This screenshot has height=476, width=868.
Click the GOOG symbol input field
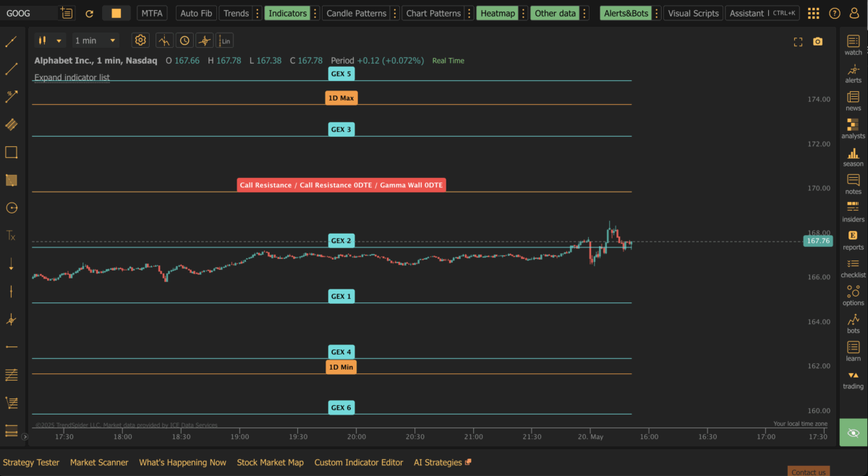coord(29,13)
